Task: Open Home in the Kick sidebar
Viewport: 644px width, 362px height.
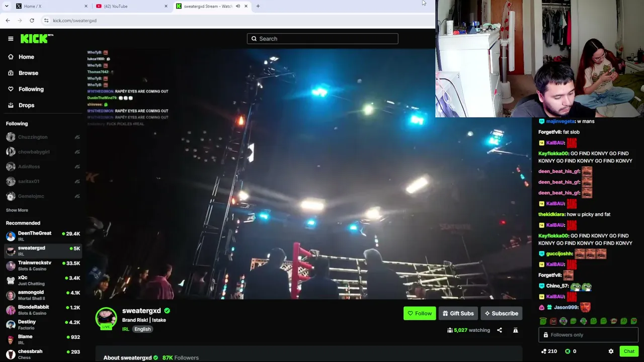Action: point(26,57)
